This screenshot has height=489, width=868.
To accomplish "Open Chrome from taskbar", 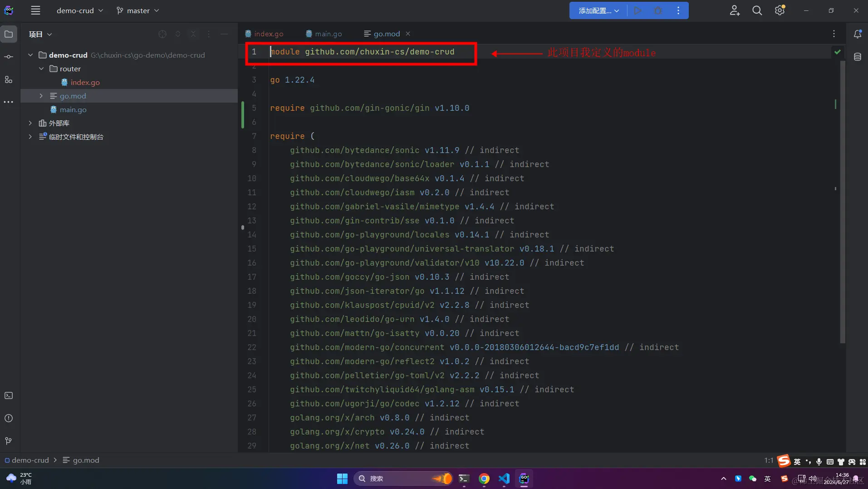I will coord(484,479).
